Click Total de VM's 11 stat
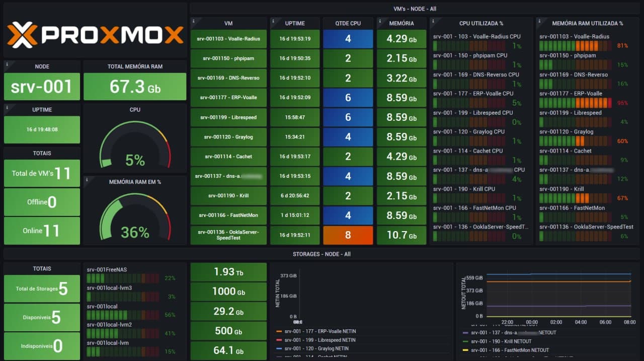 click(42, 173)
